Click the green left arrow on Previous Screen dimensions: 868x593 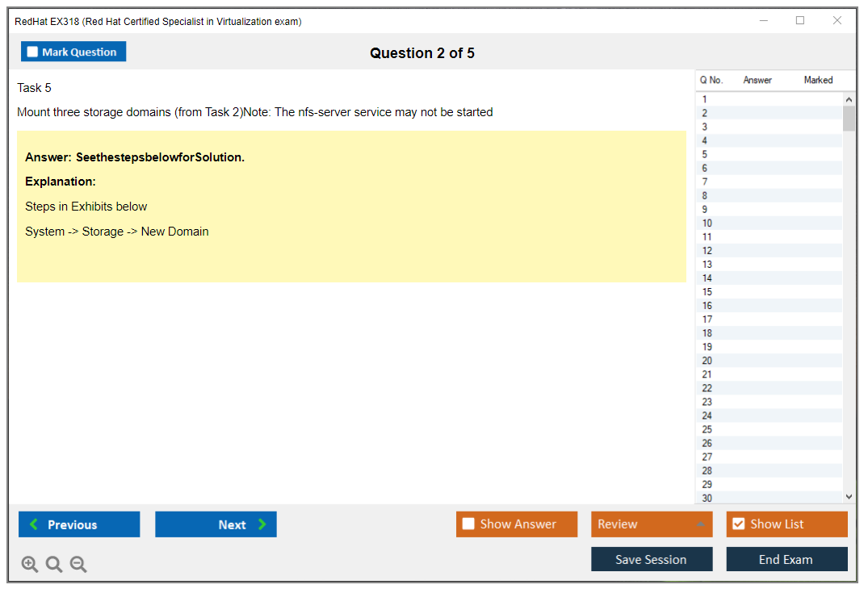34,524
